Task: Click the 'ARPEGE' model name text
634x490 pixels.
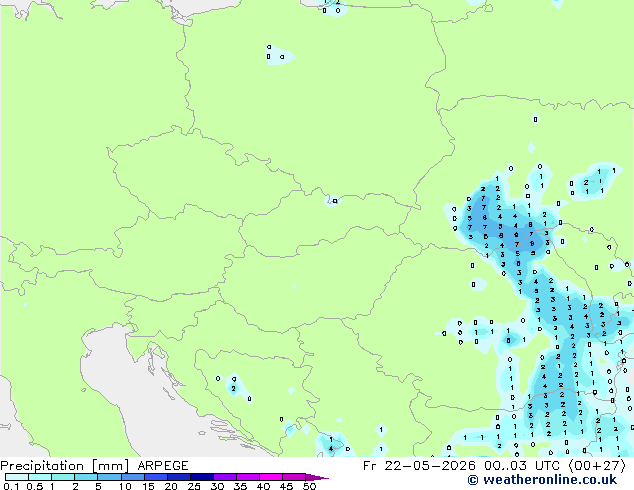Action: click(163, 466)
